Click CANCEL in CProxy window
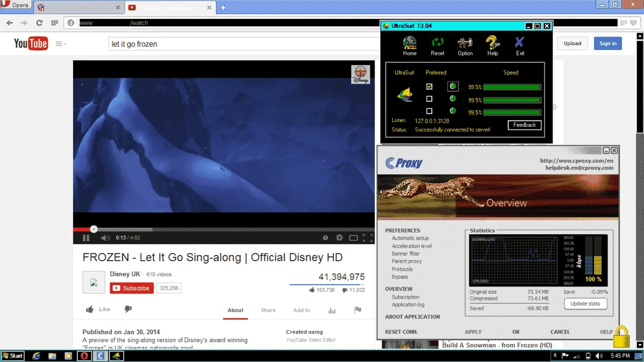The height and width of the screenshot is (362, 644). pos(560,331)
